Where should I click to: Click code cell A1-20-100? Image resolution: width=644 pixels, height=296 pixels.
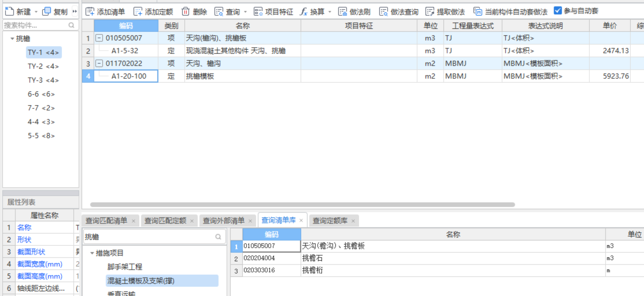point(126,76)
